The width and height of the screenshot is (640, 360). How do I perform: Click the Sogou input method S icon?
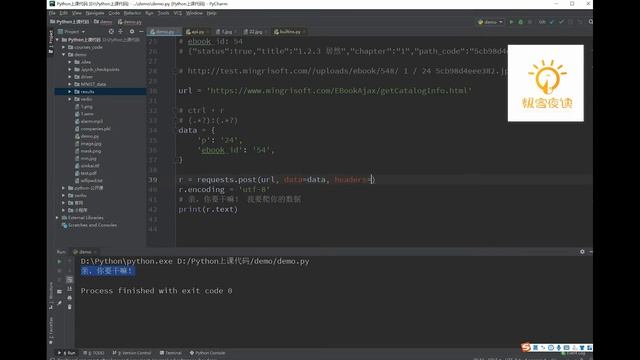[526, 347]
